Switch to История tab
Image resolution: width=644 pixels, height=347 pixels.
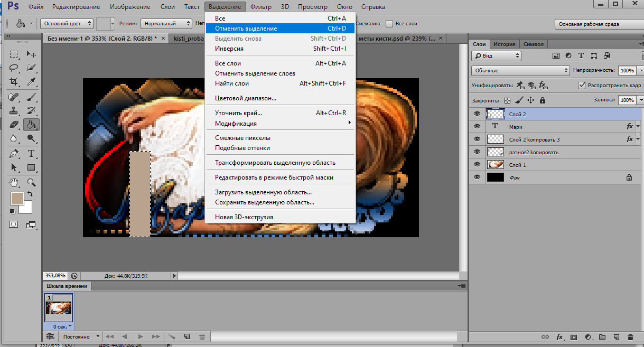504,44
